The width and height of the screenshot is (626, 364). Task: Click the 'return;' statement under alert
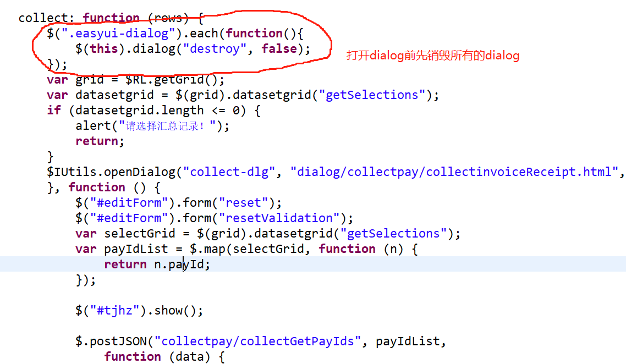click(100, 141)
